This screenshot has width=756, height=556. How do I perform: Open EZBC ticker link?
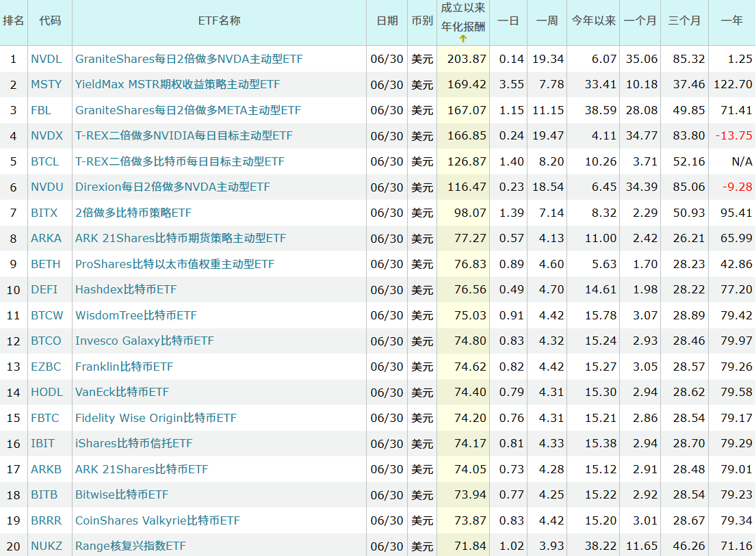pos(46,367)
